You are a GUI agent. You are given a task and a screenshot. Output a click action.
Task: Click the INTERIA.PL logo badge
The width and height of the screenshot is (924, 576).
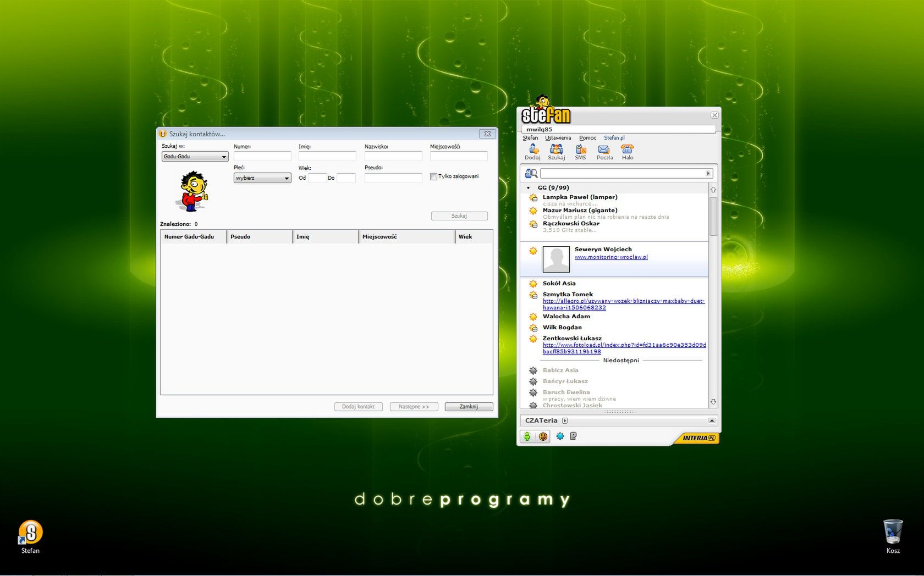(x=698, y=438)
